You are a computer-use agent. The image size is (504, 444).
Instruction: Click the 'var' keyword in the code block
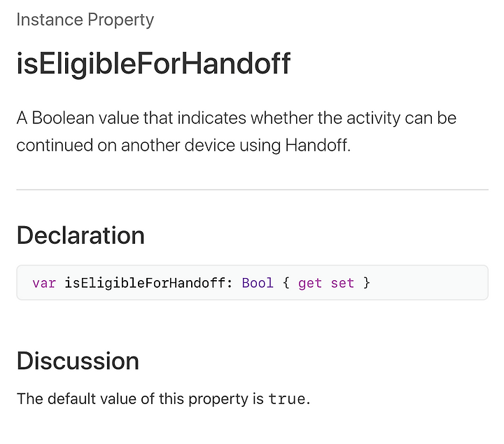click(x=44, y=283)
